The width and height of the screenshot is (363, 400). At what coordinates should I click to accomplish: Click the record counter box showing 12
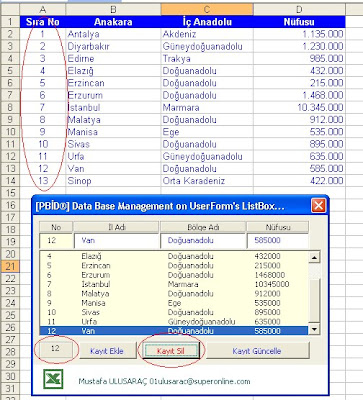click(x=55, y=349)
